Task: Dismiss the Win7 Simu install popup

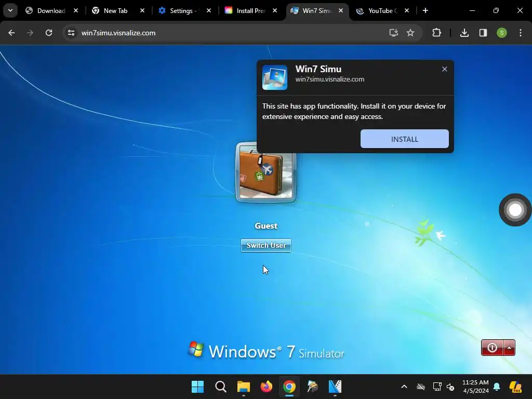Action: pos(445,69)
